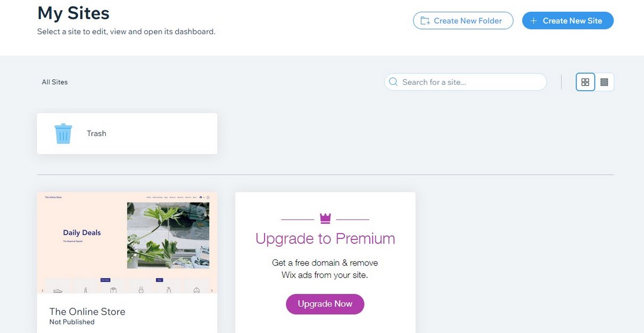Open The Online Store site title

87,312
